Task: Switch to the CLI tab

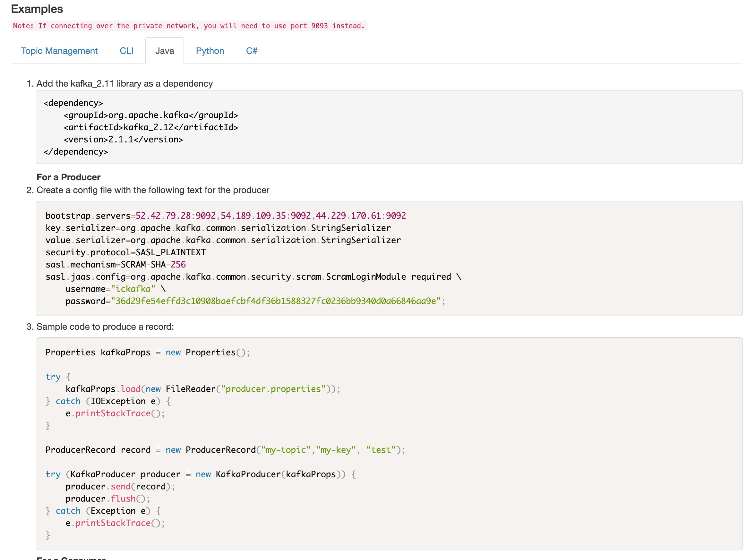Action: [x=126, y=51]
